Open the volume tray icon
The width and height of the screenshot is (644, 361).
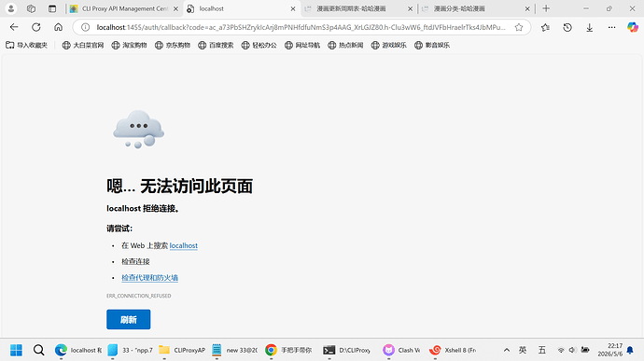pos(572,350)
